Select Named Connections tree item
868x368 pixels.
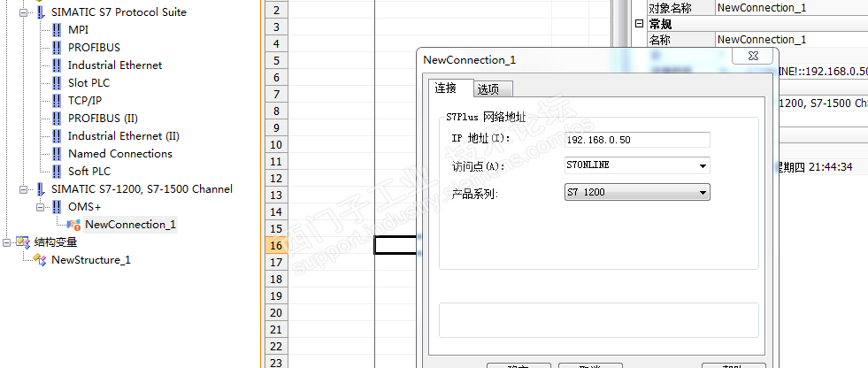point(120,154)
